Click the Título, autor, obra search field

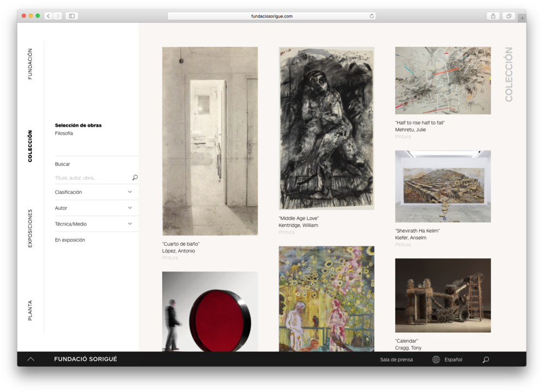[90, 178]
